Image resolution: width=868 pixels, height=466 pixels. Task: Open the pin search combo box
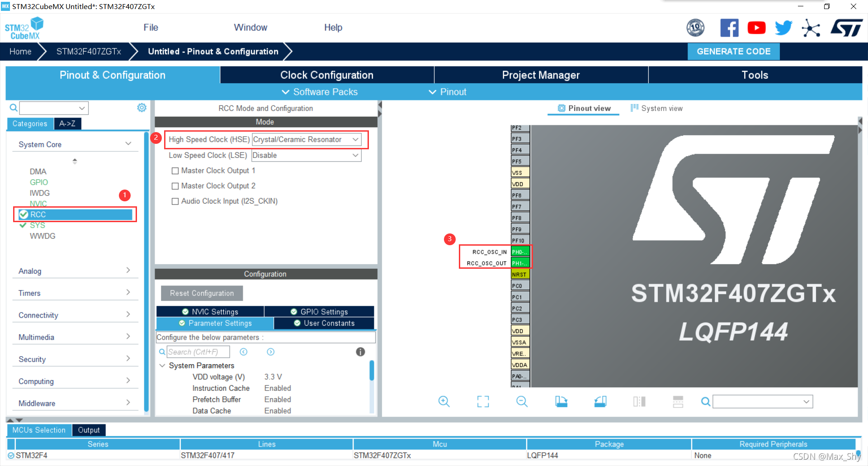tap(763, 402)
